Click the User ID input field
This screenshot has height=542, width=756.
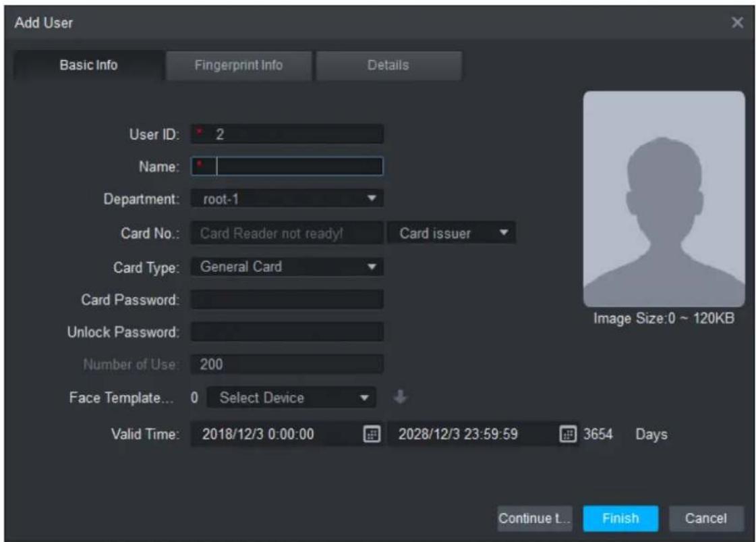coord(287,134)
